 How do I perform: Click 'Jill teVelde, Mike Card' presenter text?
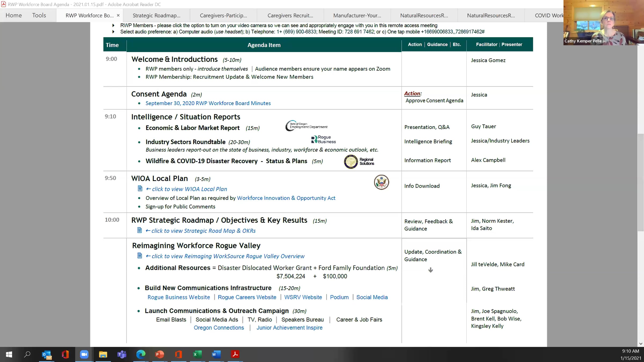(x=497, y=264)
